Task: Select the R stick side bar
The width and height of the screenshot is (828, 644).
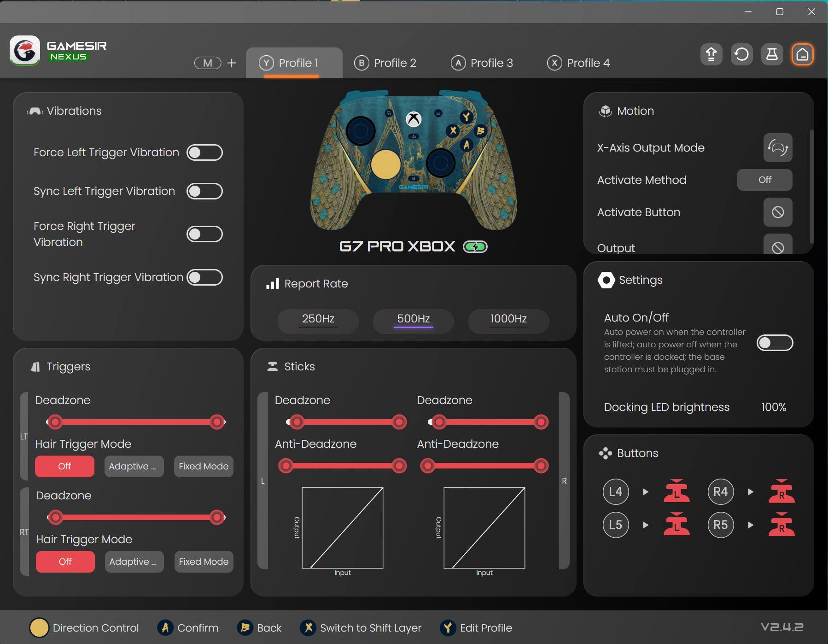Action: [564, 480]
